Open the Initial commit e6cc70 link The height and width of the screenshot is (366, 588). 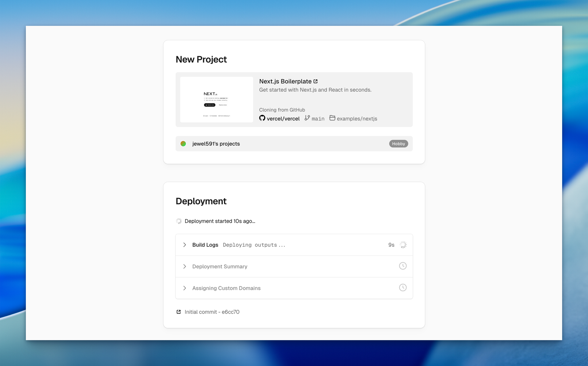pos(212,312)
